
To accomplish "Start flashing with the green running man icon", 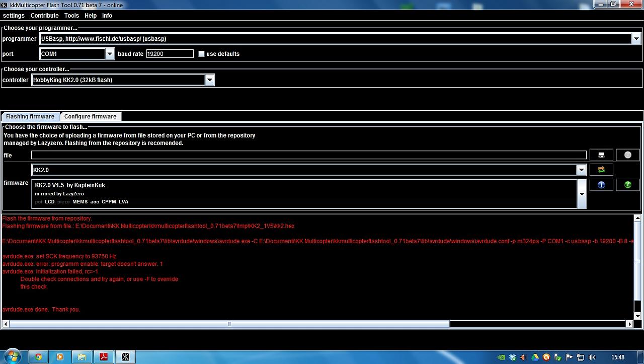I will (x=627, y=185).
